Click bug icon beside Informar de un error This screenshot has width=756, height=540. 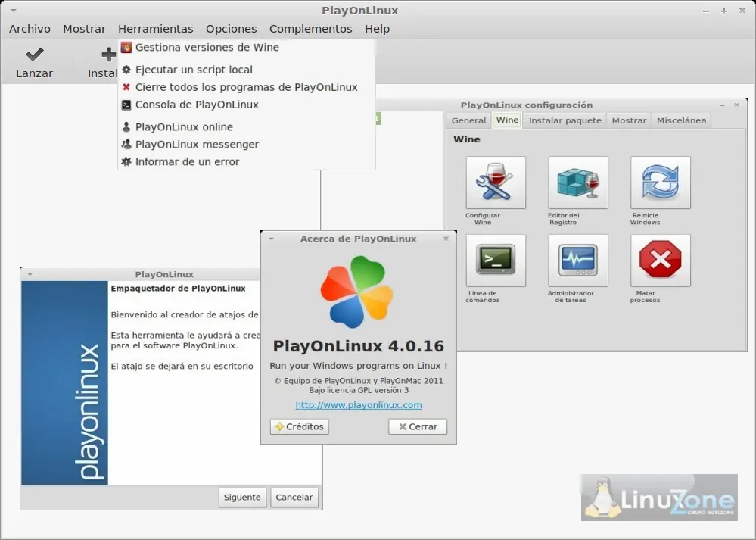[126, 161]
